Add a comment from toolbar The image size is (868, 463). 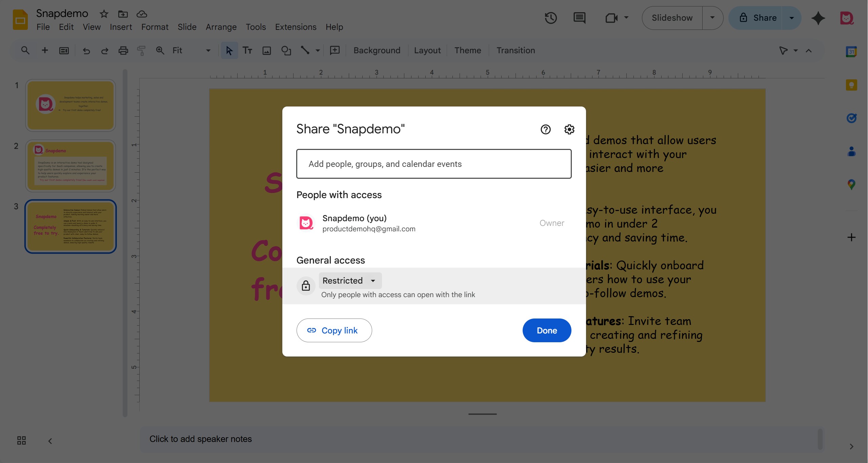(x=335, y=51)
